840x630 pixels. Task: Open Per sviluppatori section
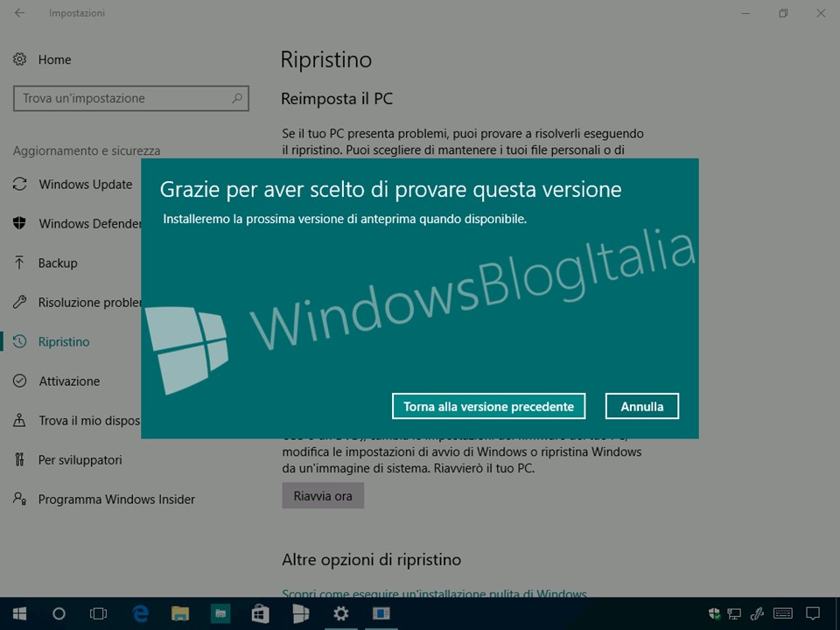pyautogui.click(x=80, y=459)
